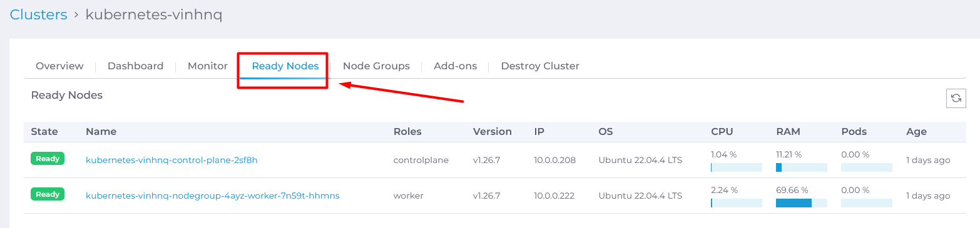Open the Overview tab
The image size is (980, 228).
[x=59, y=66]
